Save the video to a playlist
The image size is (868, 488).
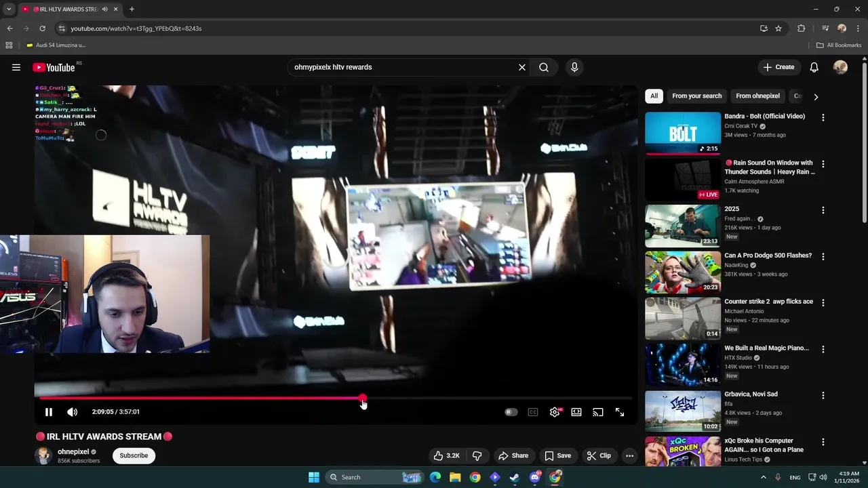click(x=557, y=455)
